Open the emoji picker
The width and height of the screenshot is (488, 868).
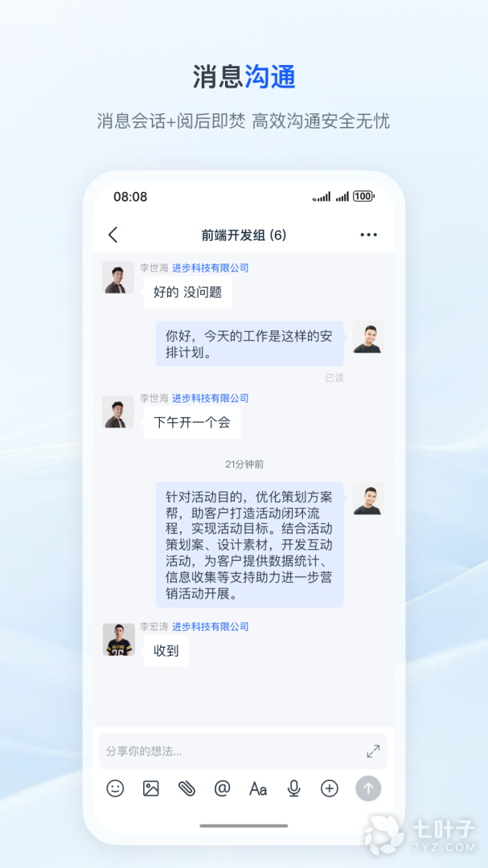point(115,788)
